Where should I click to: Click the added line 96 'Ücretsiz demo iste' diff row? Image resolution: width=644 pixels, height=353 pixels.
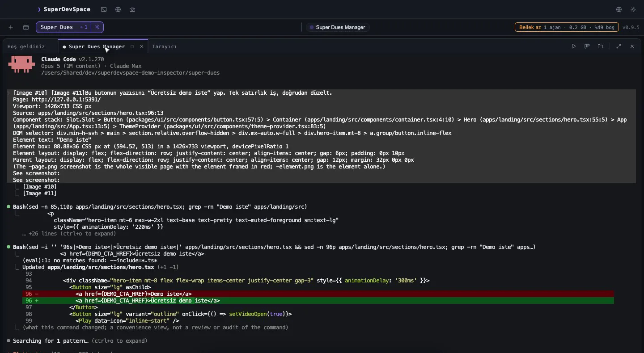[x=318, y=301]
